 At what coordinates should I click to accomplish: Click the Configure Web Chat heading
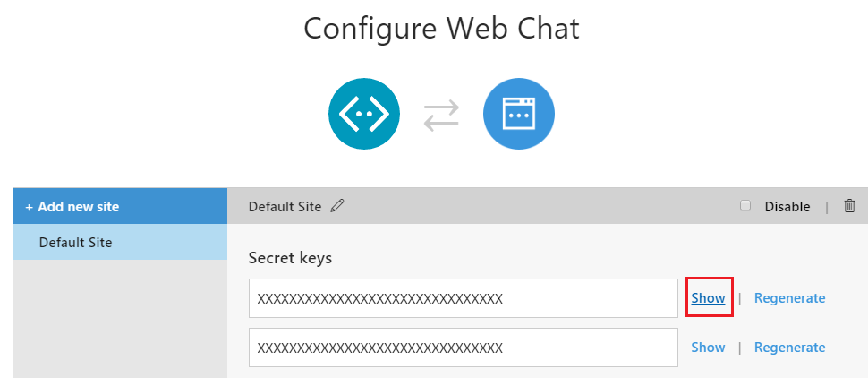click(441, 28)
